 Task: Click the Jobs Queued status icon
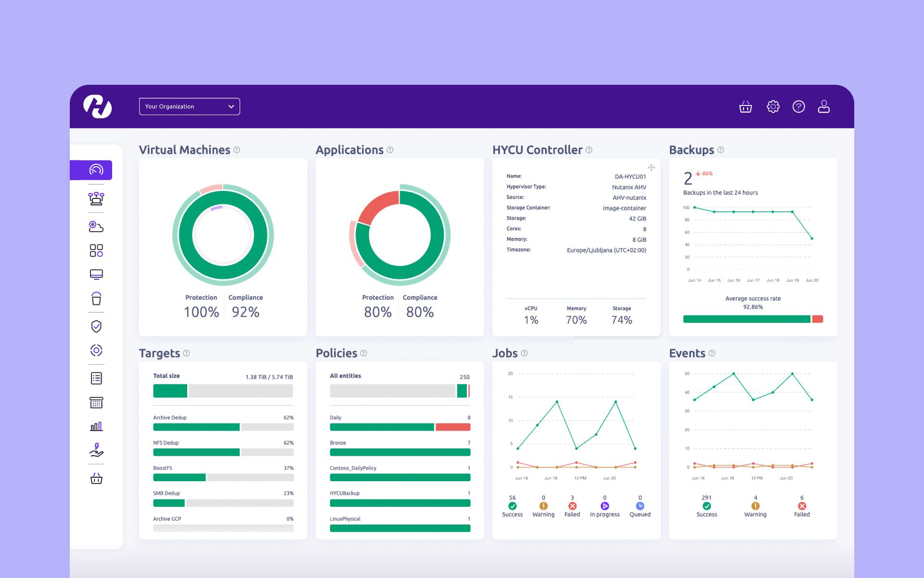640,506
